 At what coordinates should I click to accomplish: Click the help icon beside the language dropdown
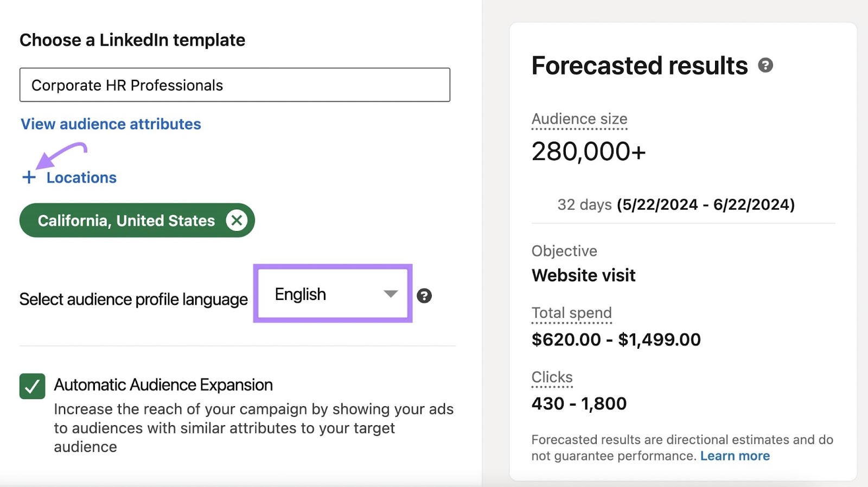click(425, 296)
